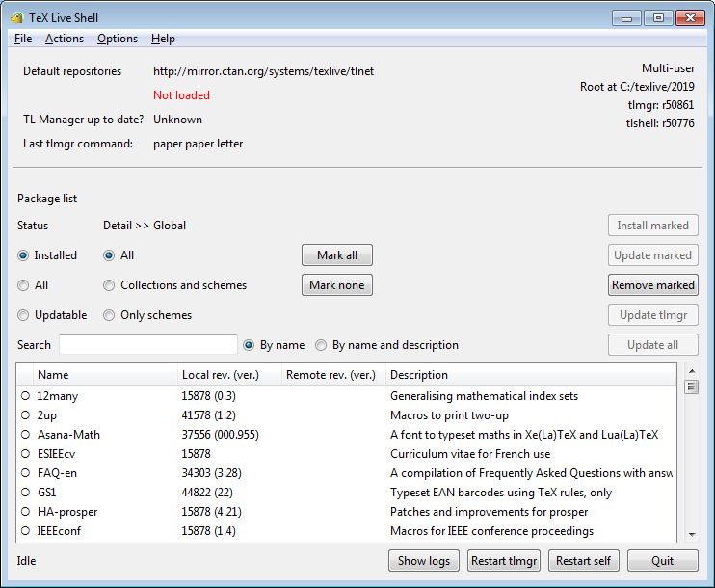Mark the IEEEconf package circle
Image resolution: width=715 pixels, height=588 pixels.
[x=25, y=531]
